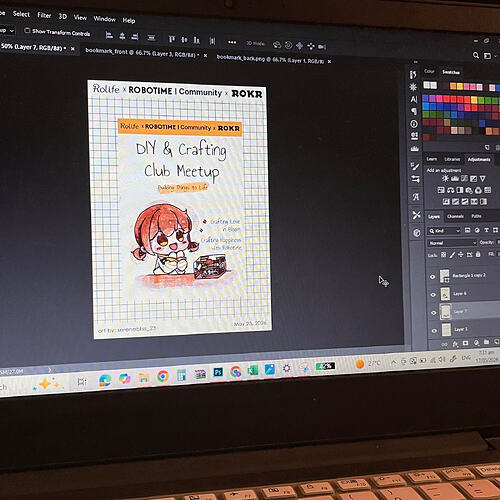Open the History panel icon in dock

413,75
